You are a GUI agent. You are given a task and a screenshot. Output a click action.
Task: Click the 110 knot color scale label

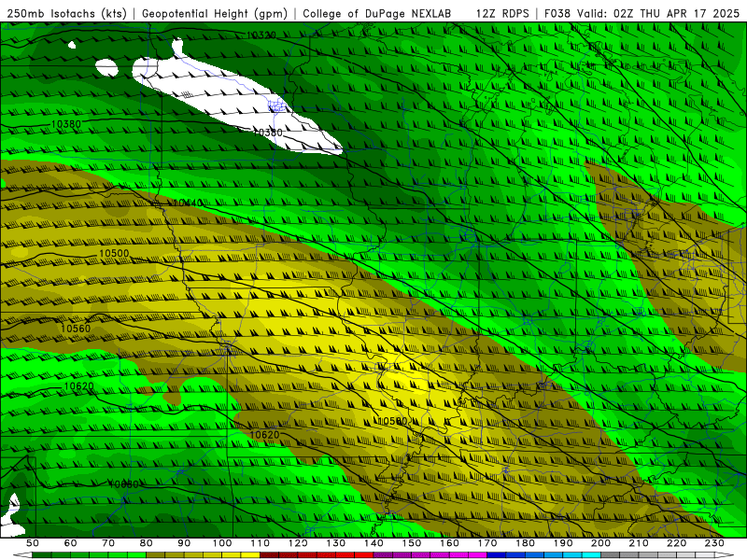[261, 543]
